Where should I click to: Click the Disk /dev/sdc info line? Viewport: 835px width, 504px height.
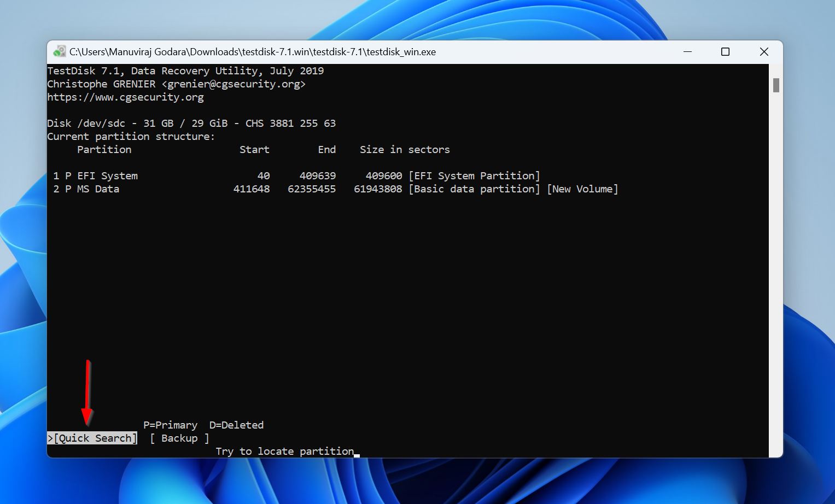(191, 123)
